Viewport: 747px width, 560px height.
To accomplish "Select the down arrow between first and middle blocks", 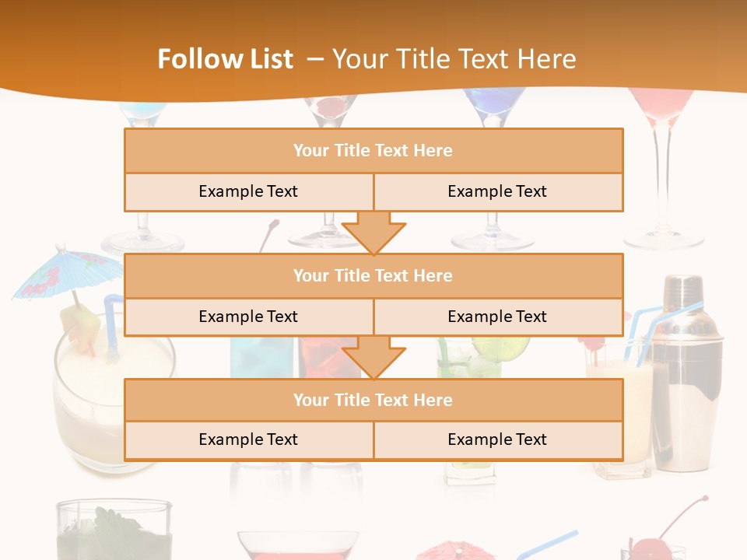I will tap(373, 233).
